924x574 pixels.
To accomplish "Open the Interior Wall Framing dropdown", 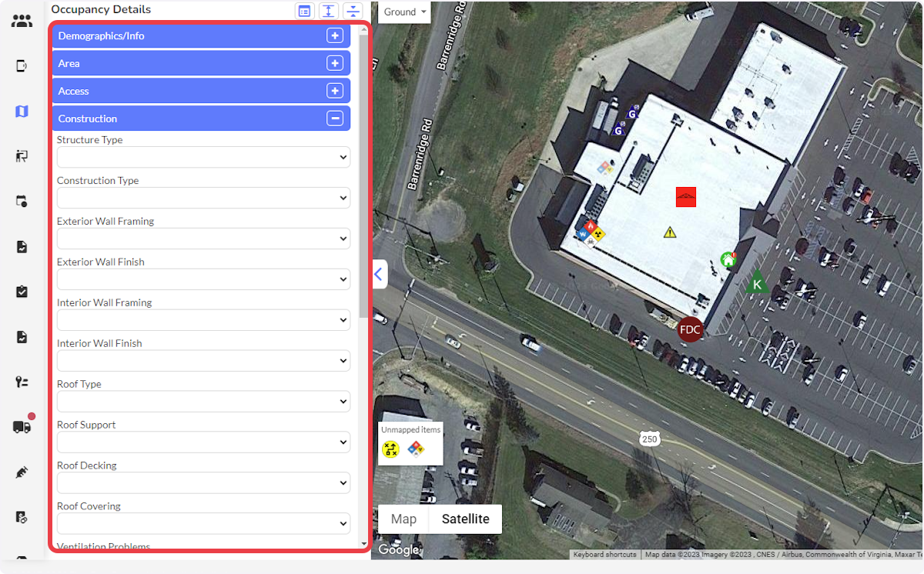I will 203,320.
